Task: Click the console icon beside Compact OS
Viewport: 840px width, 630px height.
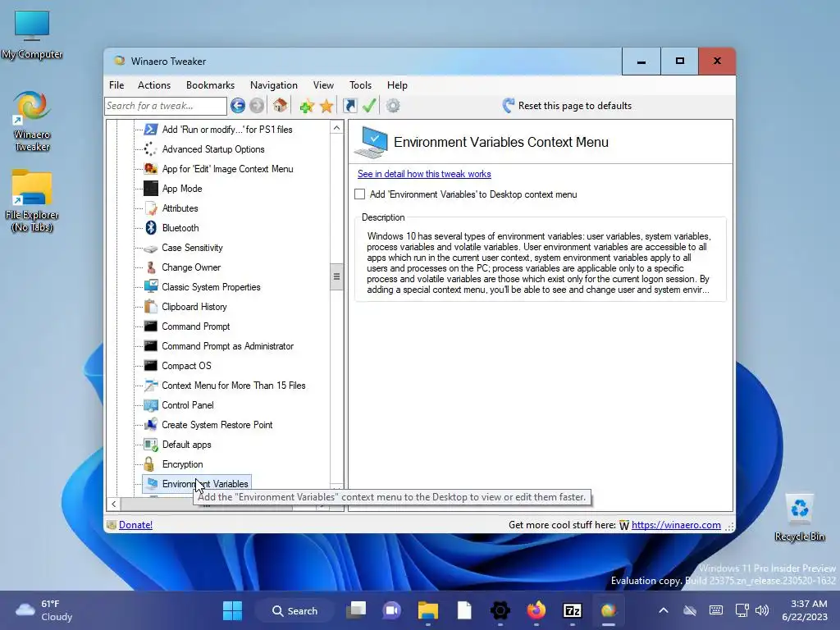Action: click(151, 365)
